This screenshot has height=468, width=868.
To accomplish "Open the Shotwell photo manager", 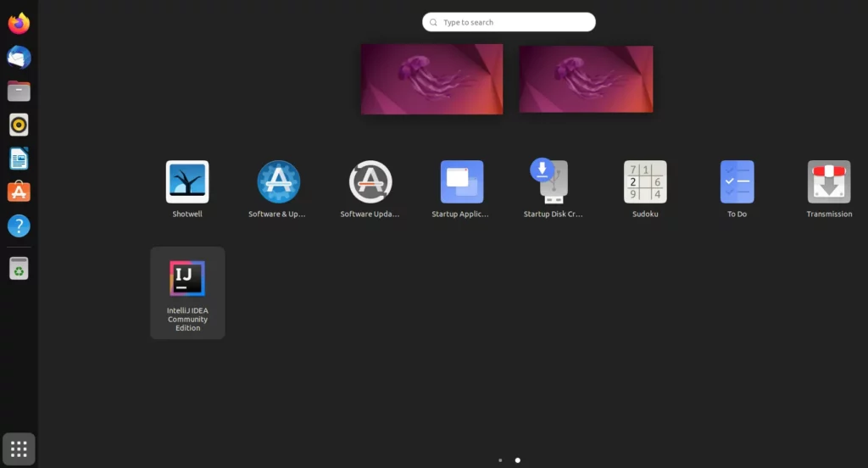I will point(187,181).
